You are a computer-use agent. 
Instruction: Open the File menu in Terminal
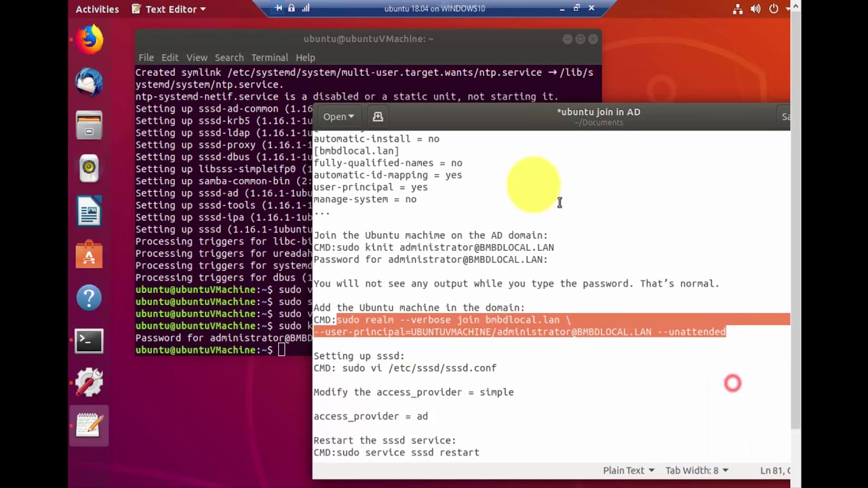[146, 58]
